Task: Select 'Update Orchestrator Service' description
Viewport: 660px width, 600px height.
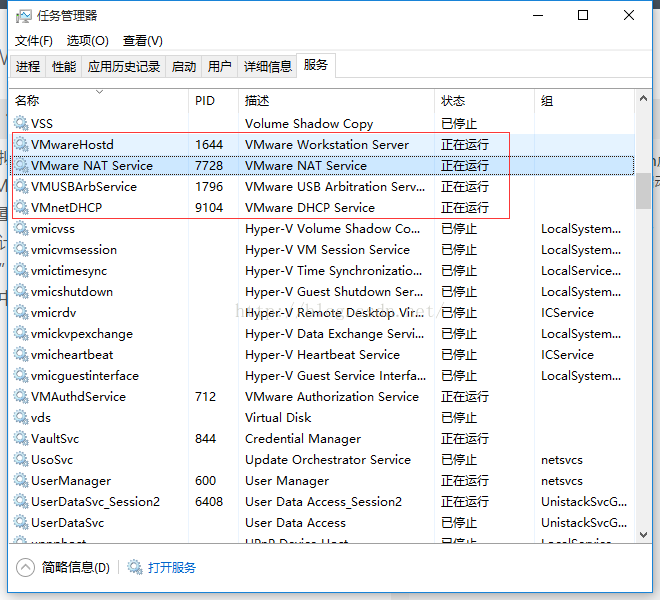Action: pos(327,460)
